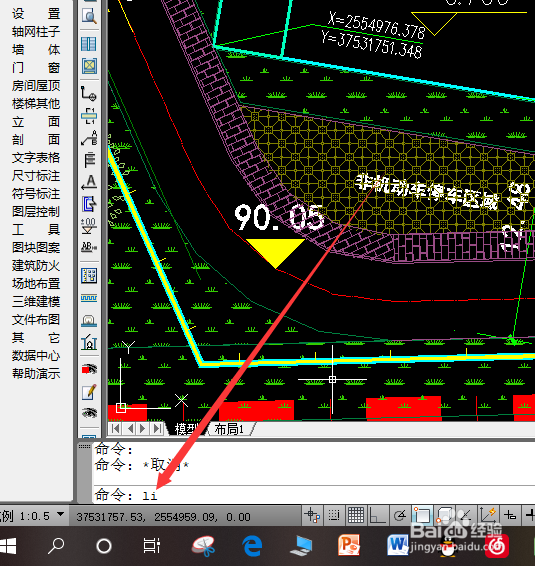Switch to the 布局1 layout tab
The image size is (535, 566).
click(230, 429)
